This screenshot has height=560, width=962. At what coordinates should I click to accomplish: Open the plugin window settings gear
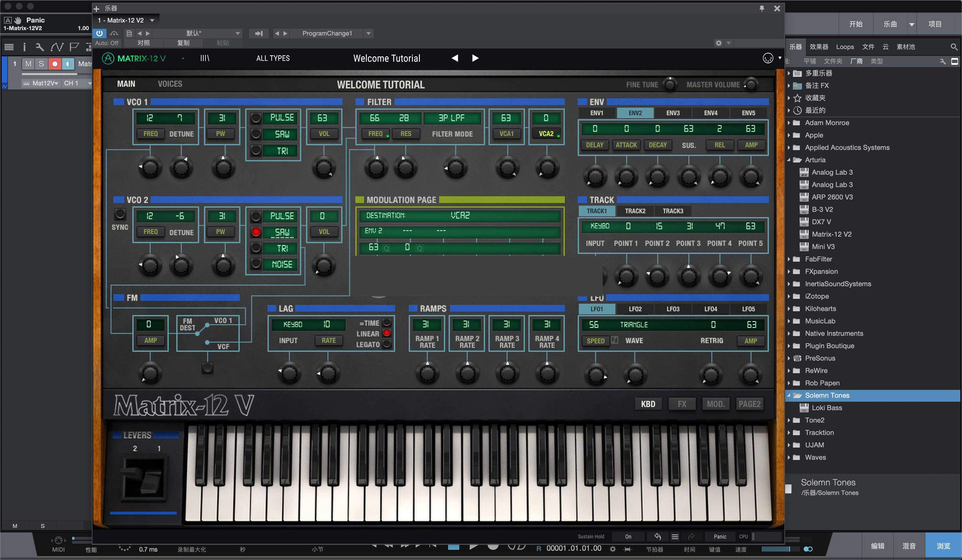click(x=719, y=43)
